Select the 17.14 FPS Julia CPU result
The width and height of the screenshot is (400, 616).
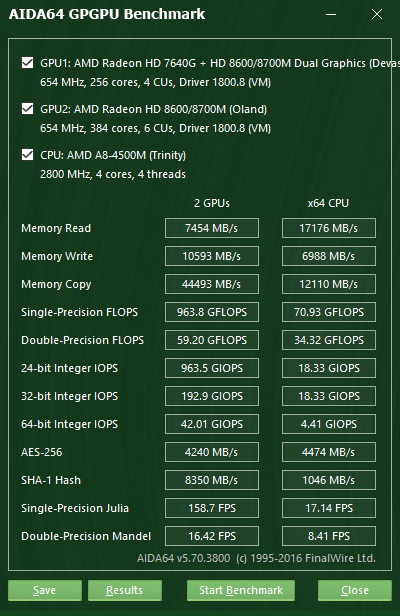pyautogui.click(x=329, y=508)
